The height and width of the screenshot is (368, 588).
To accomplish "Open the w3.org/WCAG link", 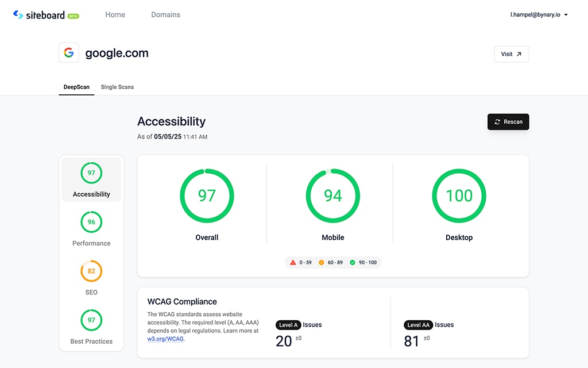I will 165,339.
